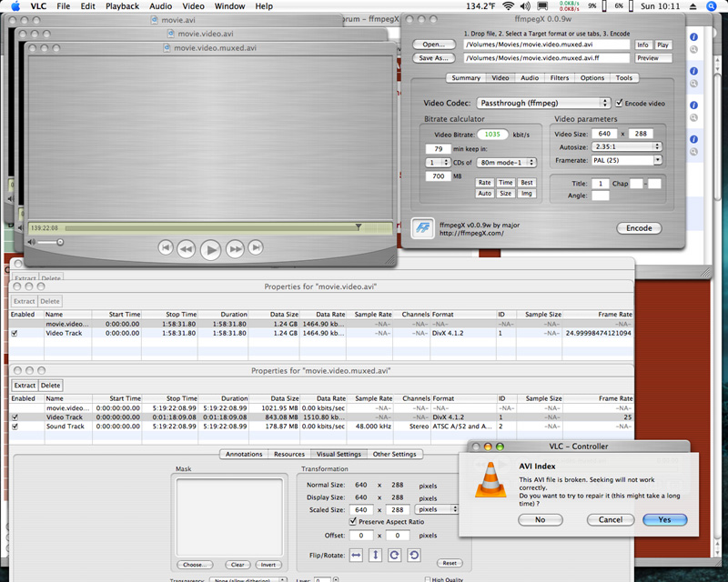The image size is (728, 582).
Task: Click the Encode button in ffmpegX
Action: pyautogui.click(x=639, y=228)
